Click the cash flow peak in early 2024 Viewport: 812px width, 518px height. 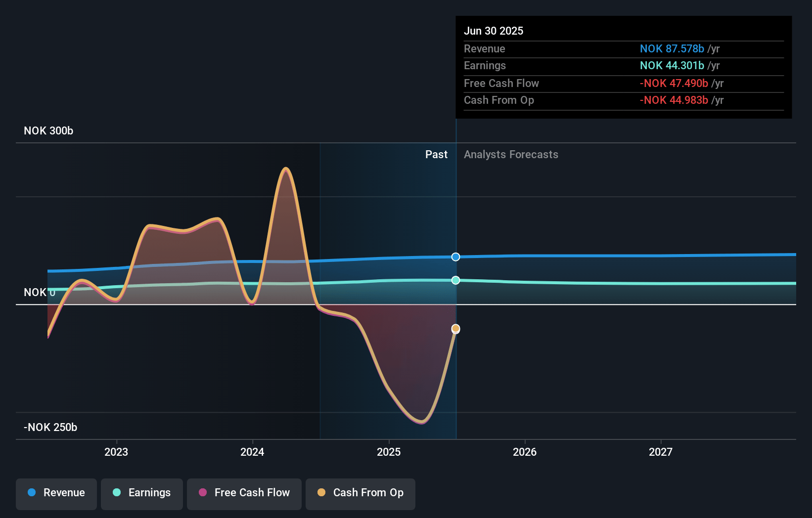pyautogui.click(x=286, y=169)
